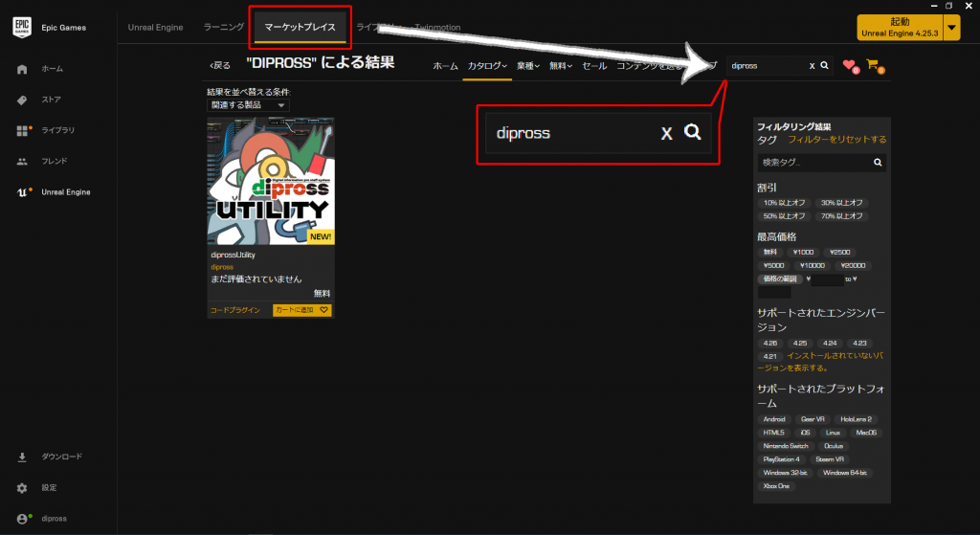Clear the search field with the X

[812, 66]
